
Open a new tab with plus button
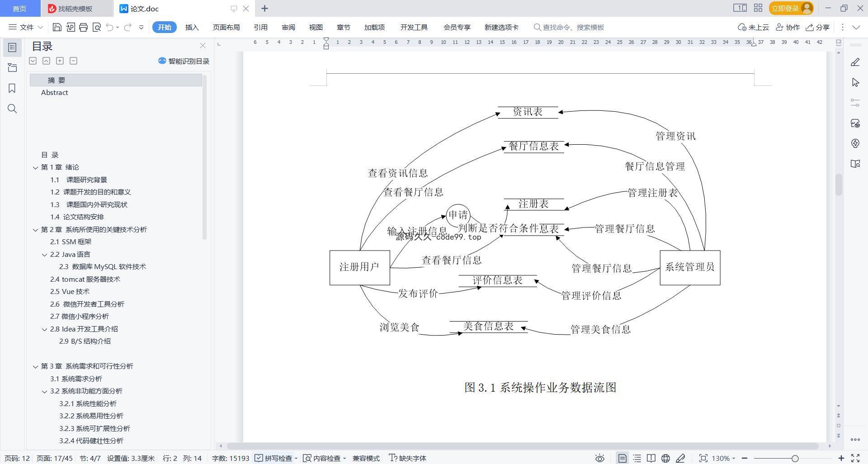pos(264,8)
